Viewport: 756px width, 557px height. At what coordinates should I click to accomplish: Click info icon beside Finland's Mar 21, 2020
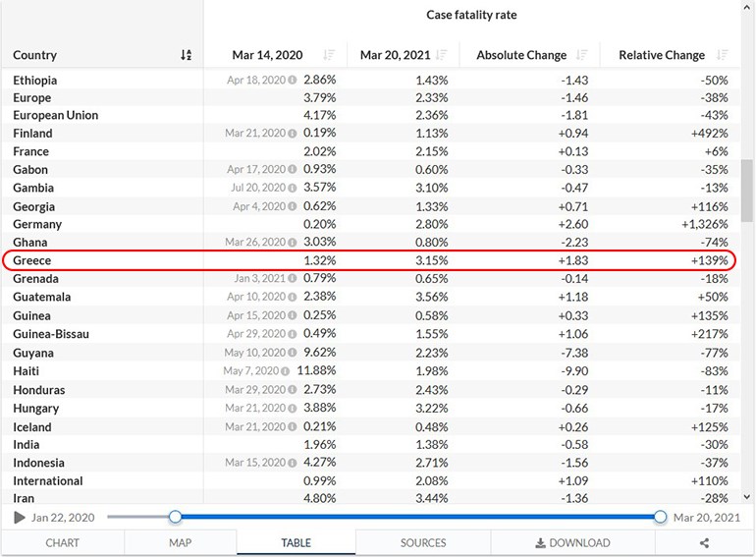[x=293, y=134]
